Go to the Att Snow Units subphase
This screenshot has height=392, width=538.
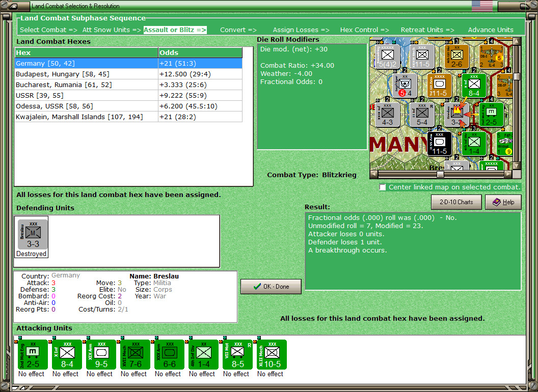[112, 30]
